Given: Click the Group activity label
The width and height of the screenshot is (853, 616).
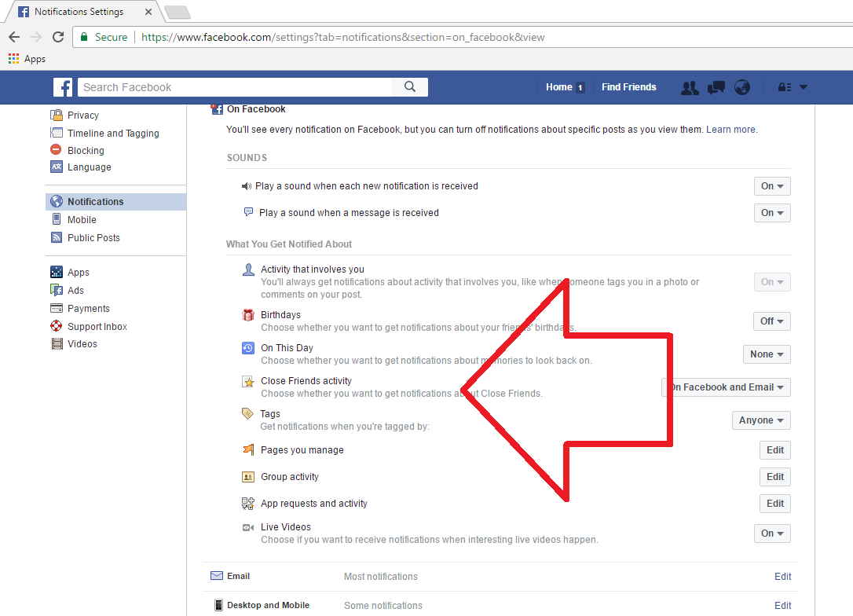Looking at the screenshot, I should [x=289, y=477].
